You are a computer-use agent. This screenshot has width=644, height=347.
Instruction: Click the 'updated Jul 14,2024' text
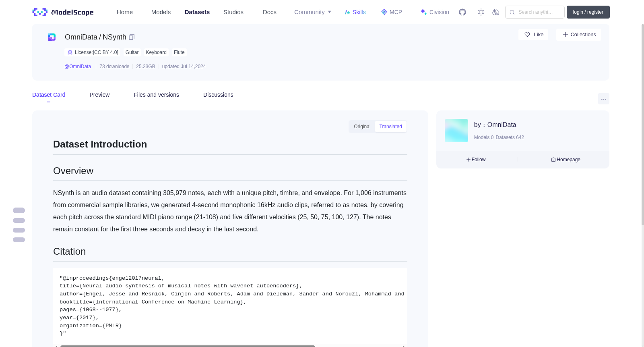184,66
